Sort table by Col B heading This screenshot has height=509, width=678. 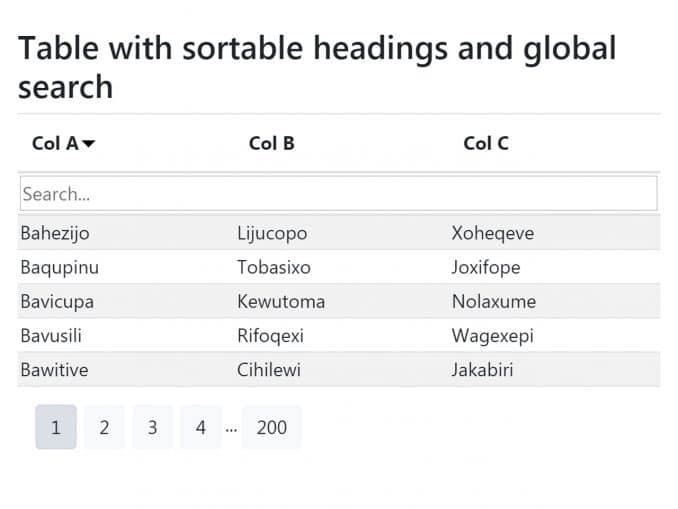(x=271, y=143)
